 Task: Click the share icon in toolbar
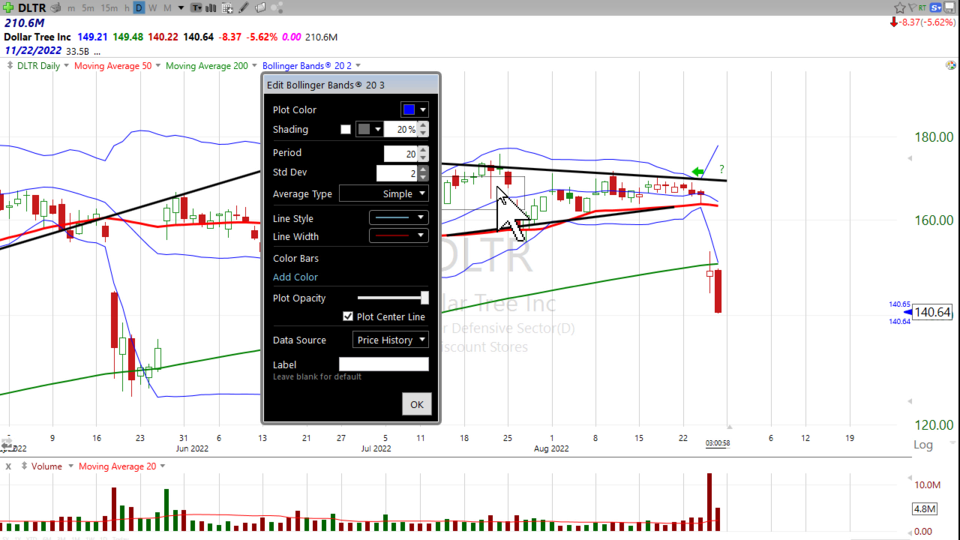[277, 8]
